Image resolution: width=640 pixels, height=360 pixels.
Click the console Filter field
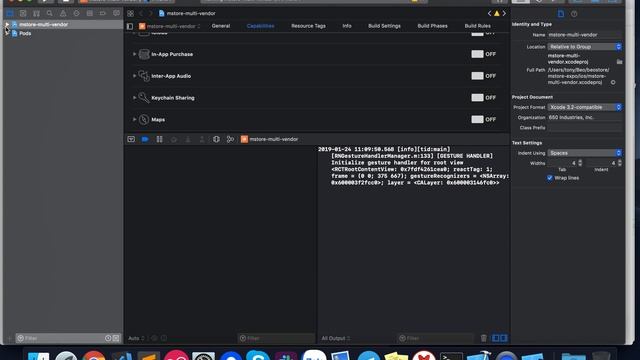[x=435, y=338]
